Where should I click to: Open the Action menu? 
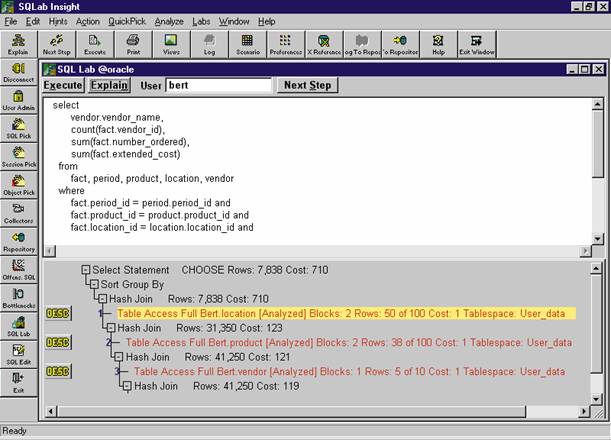pyautogui.click(x=88, y=21)
